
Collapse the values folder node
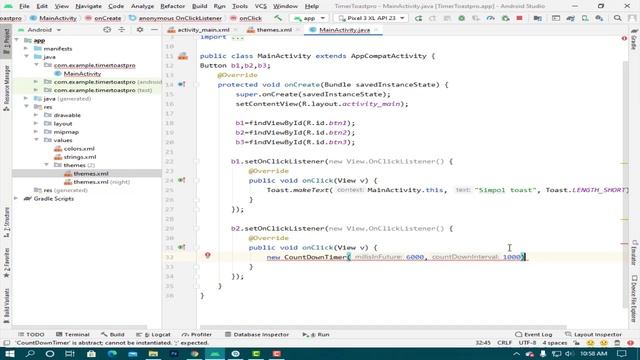[36, 140]
